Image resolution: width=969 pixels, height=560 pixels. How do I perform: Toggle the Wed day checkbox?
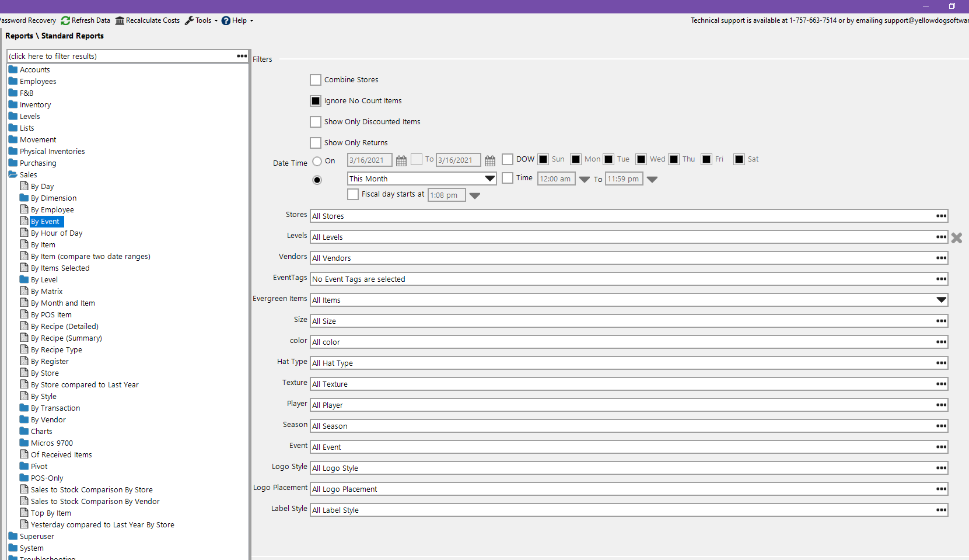point(641,159)
